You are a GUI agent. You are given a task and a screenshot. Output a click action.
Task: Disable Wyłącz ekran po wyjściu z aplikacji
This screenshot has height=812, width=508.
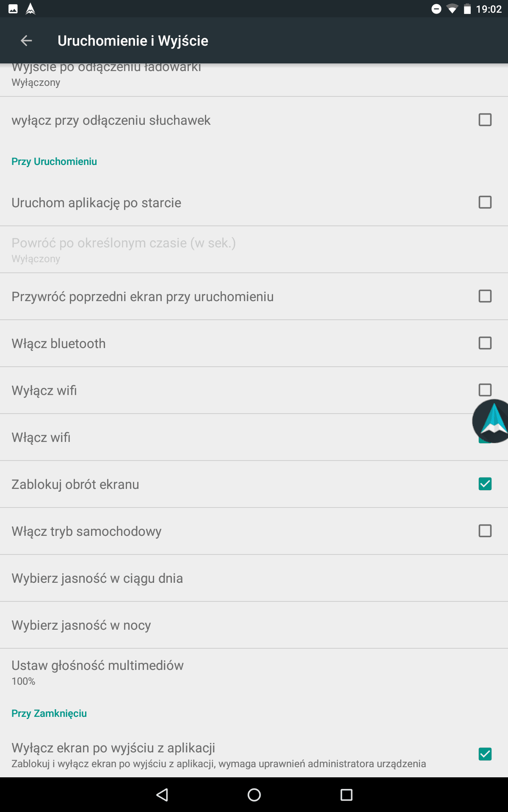pos(485,754)
